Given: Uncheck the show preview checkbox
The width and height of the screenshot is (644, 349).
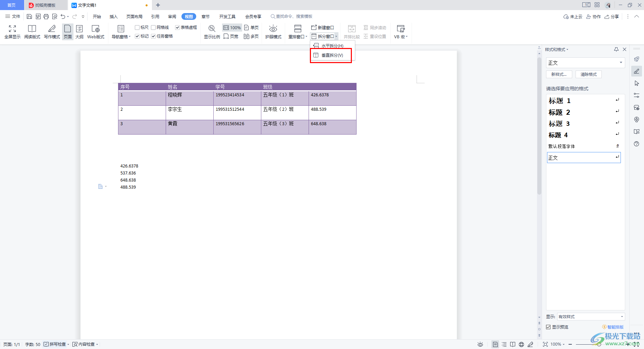Looking at the screenshot, I should [548, 327].
